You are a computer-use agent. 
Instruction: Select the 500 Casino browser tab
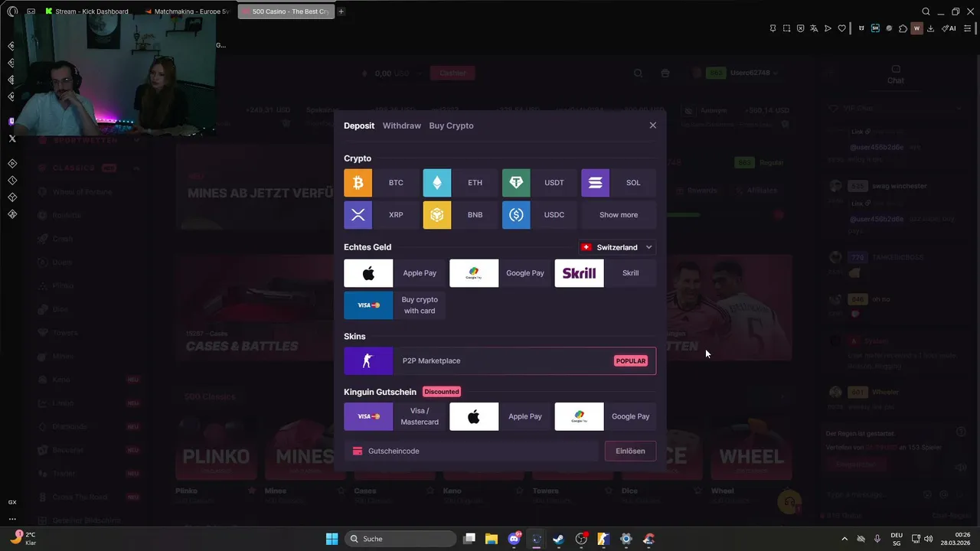coord(286,11)
